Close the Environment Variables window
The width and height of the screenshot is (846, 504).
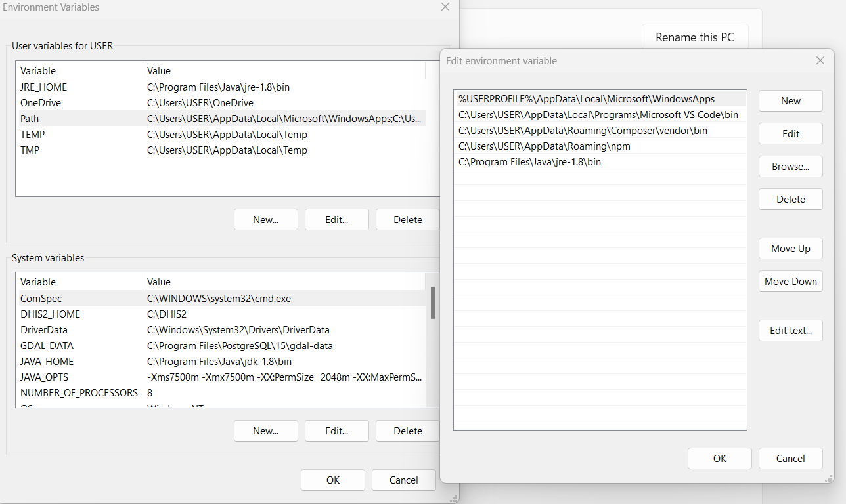[x=445, y=7]
